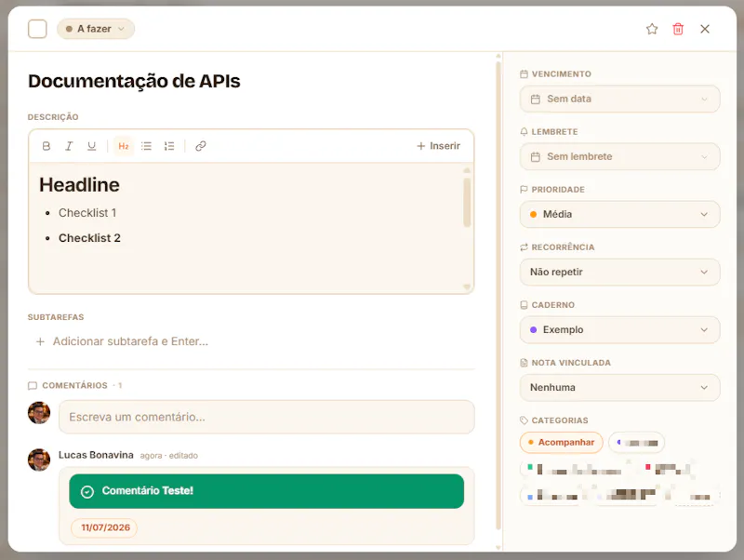Open the Vencimento 'Sem data' dropdown
The height and width of the screenshot is (560, 744).
coord(619,100)
